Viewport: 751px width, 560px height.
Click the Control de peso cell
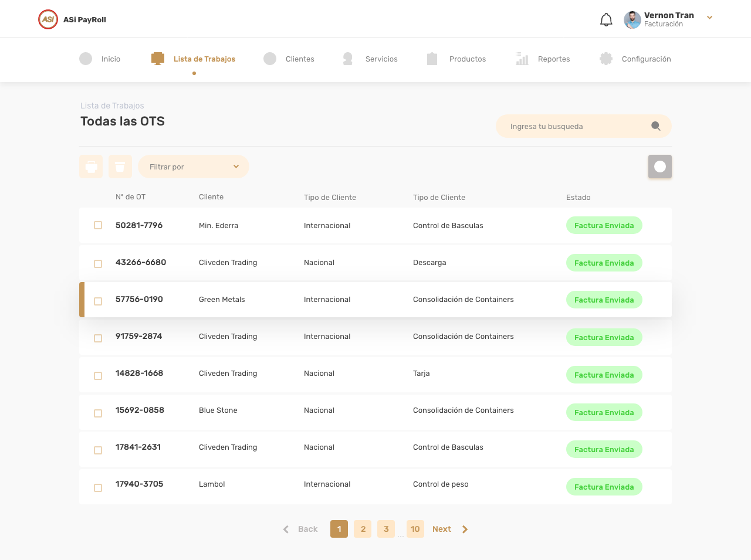[441, 484]
